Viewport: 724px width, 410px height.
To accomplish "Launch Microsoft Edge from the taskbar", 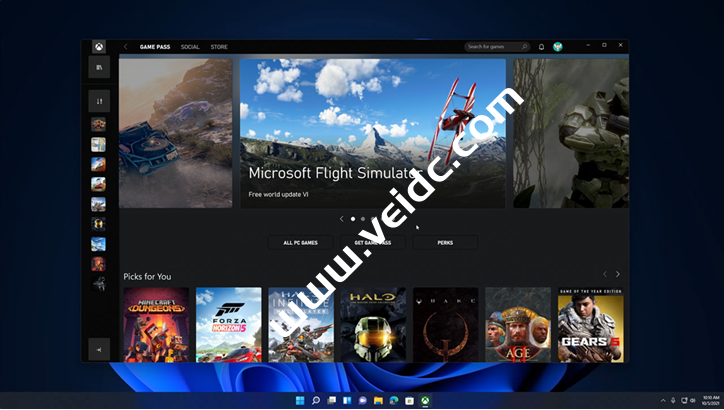I will click(x=394, y=400).
